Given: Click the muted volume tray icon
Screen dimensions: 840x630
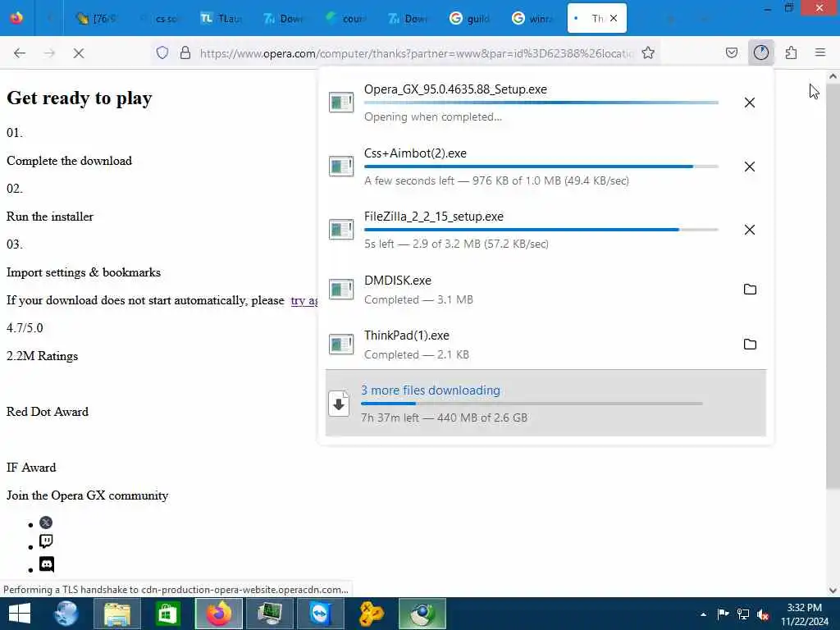Looking at the screenshot, I should pyautogui.click(x=763, y=614).
